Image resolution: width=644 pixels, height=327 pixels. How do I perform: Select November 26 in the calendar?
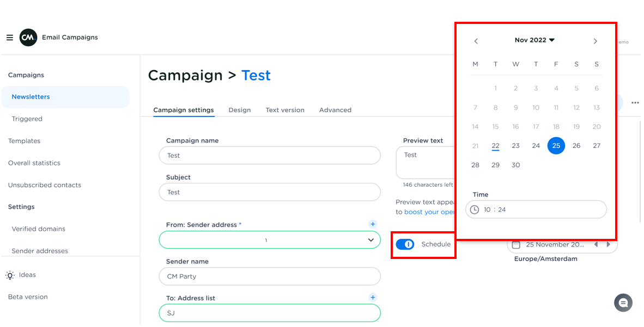coord(576,146)
